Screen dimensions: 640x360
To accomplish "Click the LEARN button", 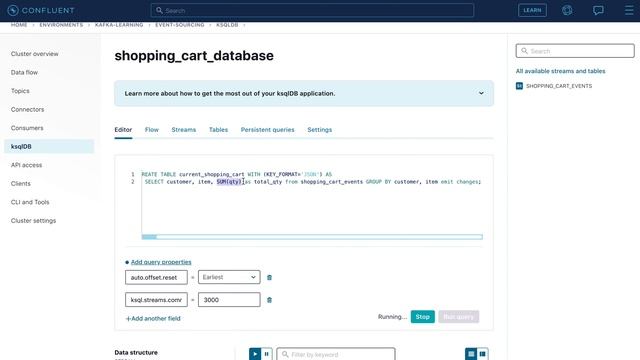I will click(x=532, y=10).
